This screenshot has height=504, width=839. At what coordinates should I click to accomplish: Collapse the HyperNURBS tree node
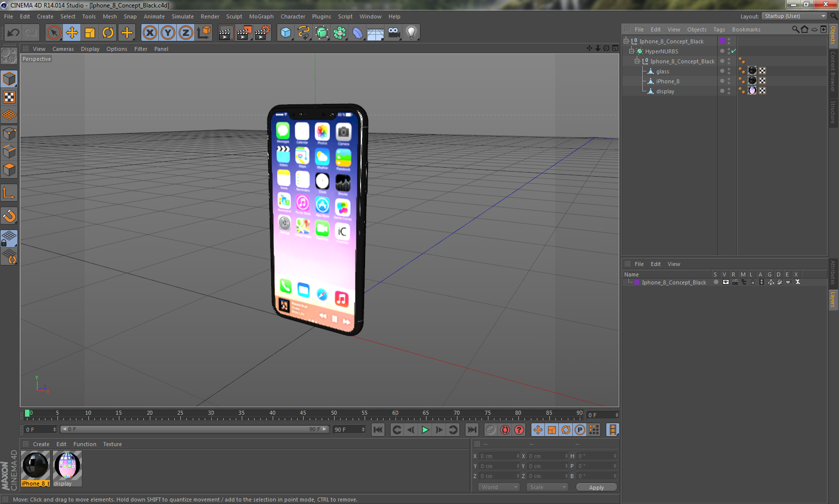click(x=631, y=51)
